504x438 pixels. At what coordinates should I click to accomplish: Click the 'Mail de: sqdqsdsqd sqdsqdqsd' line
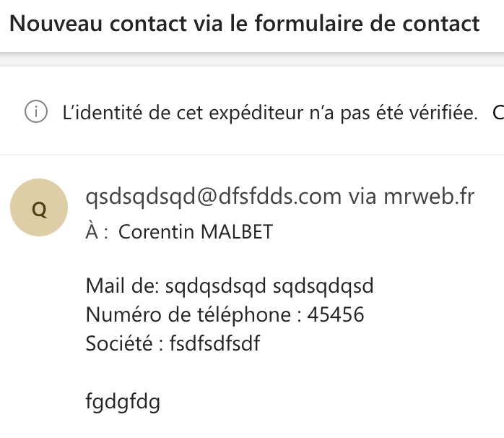coord(230,285)
